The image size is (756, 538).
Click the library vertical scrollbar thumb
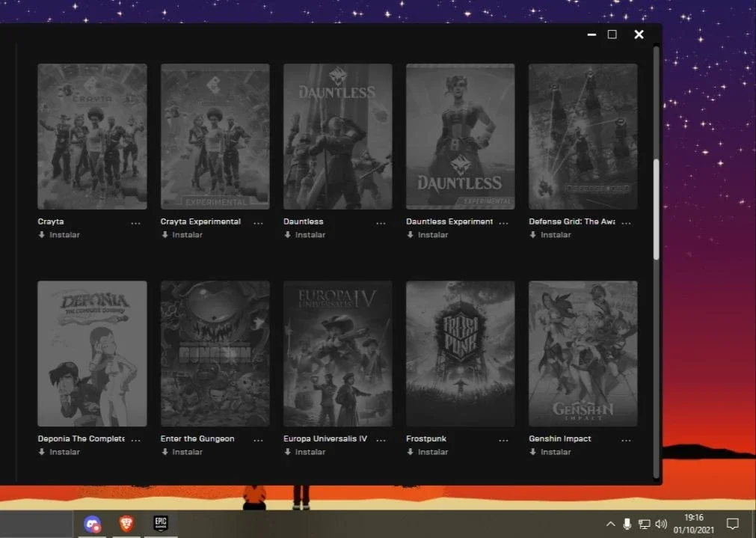[657, 209]
